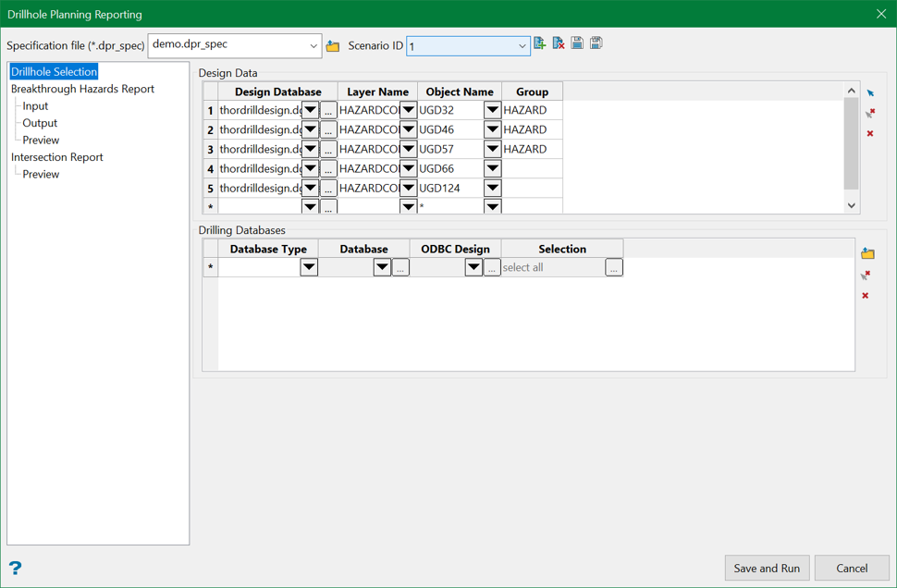Click the add new scenario icon

[x=540, y=43]
